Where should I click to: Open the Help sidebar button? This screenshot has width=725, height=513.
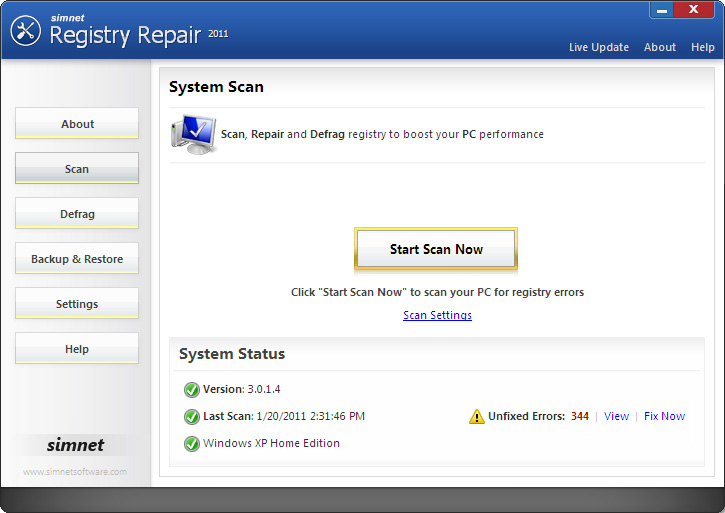[x=77, y=349]
